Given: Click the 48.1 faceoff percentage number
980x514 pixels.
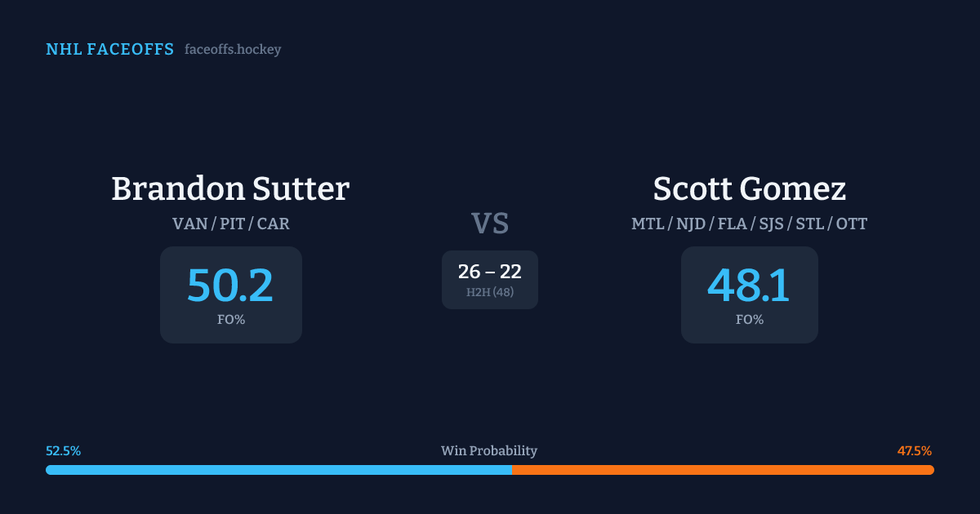Looking at the screenshot, I should (749, 286).
